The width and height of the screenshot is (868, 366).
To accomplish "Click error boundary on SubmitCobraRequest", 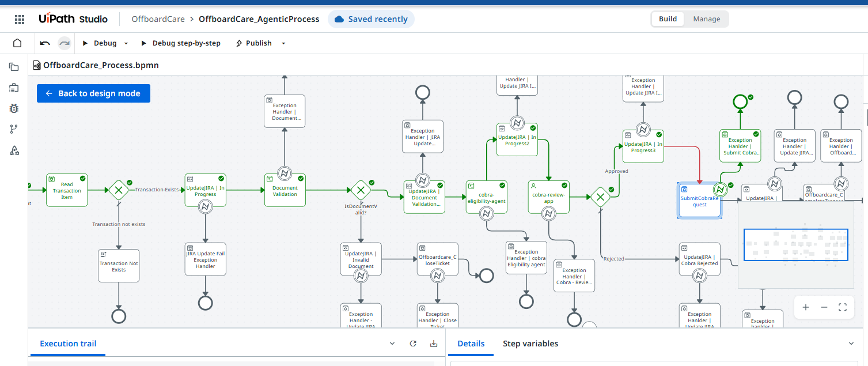I will pyautogui.click(x=720, y=189).
